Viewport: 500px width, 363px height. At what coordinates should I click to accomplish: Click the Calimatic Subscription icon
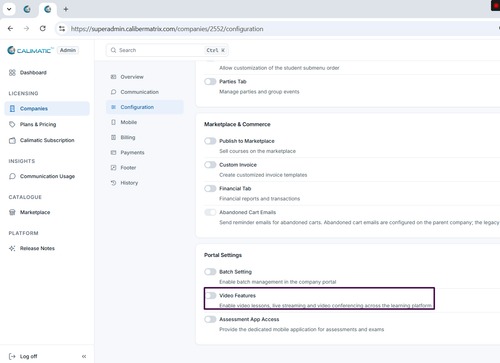pos(12,140)
